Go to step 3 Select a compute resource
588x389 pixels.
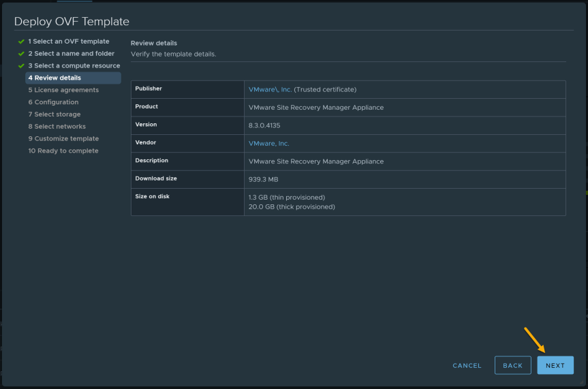(74, 65)
